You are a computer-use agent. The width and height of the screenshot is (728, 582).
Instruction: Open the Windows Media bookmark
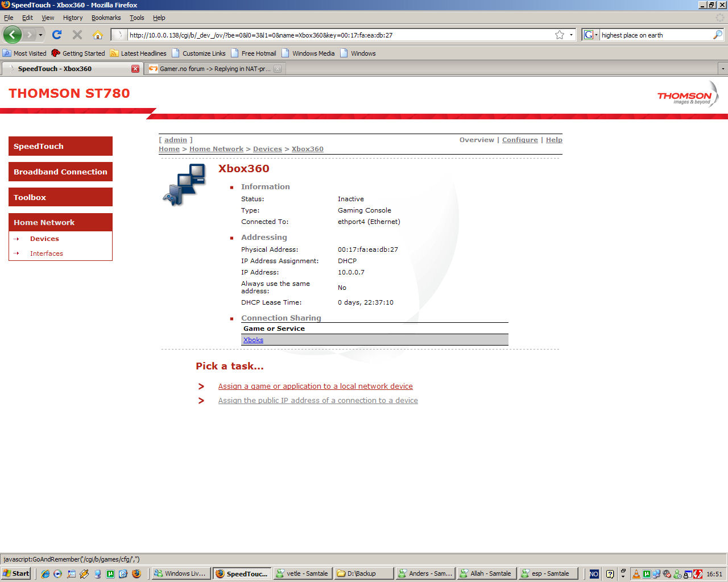(x=308, y=53)
